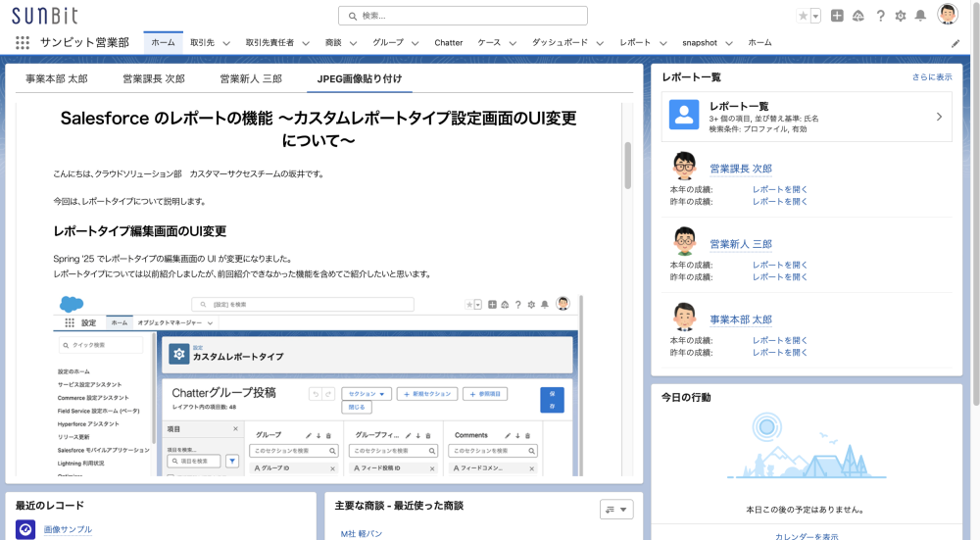Expand the 取引先 tab dropdown chevron
The width and height of the screenshot is (980, 540).
226,43
